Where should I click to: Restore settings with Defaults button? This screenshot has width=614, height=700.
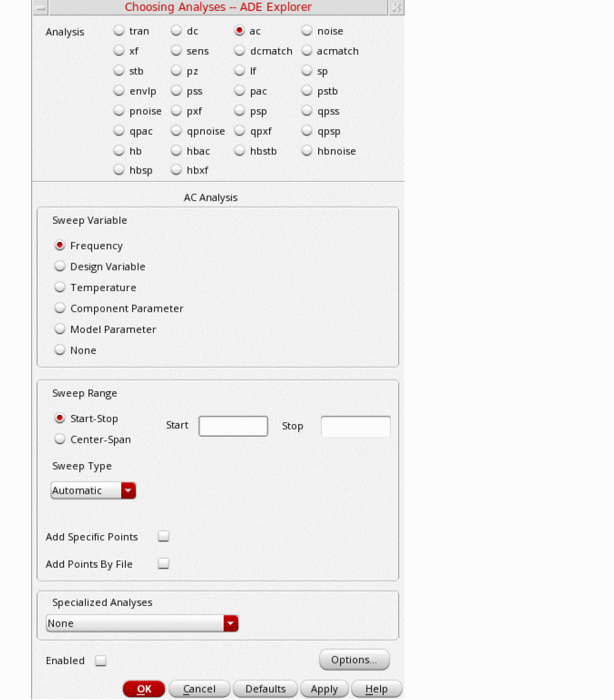click(x=265, y=689)
